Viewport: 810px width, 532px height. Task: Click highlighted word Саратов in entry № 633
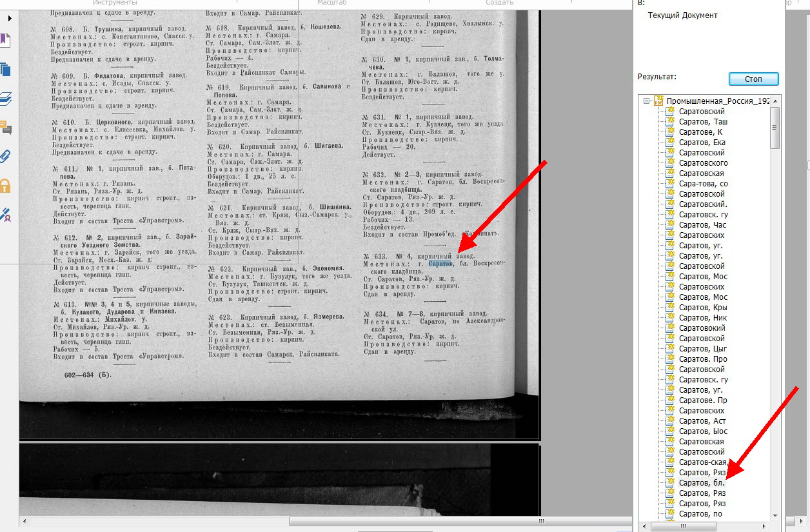pos(442,264)
